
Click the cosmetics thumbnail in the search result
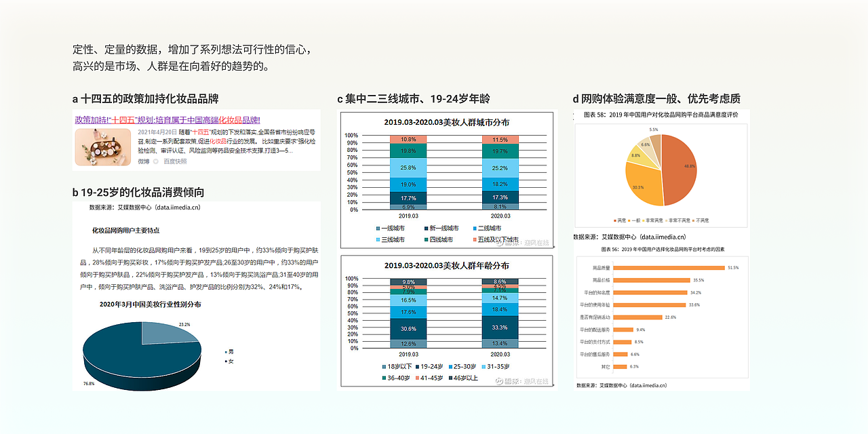pos(103,146)
